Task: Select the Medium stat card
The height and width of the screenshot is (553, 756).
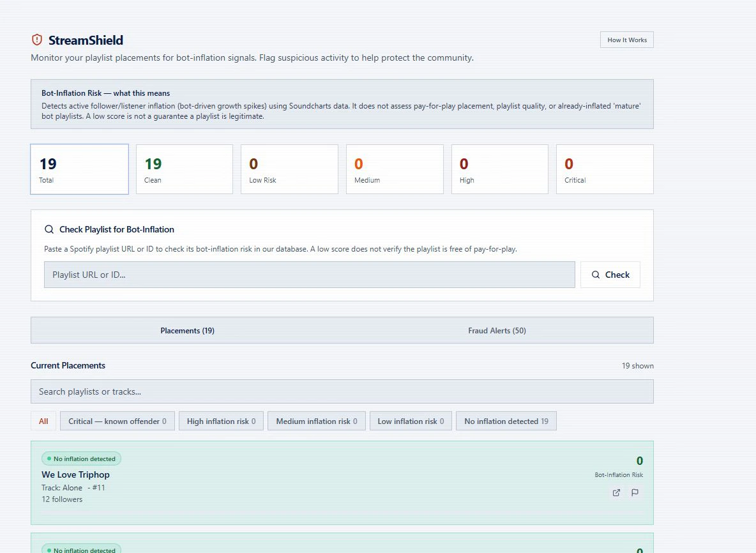Action: [x=395, y=169]
